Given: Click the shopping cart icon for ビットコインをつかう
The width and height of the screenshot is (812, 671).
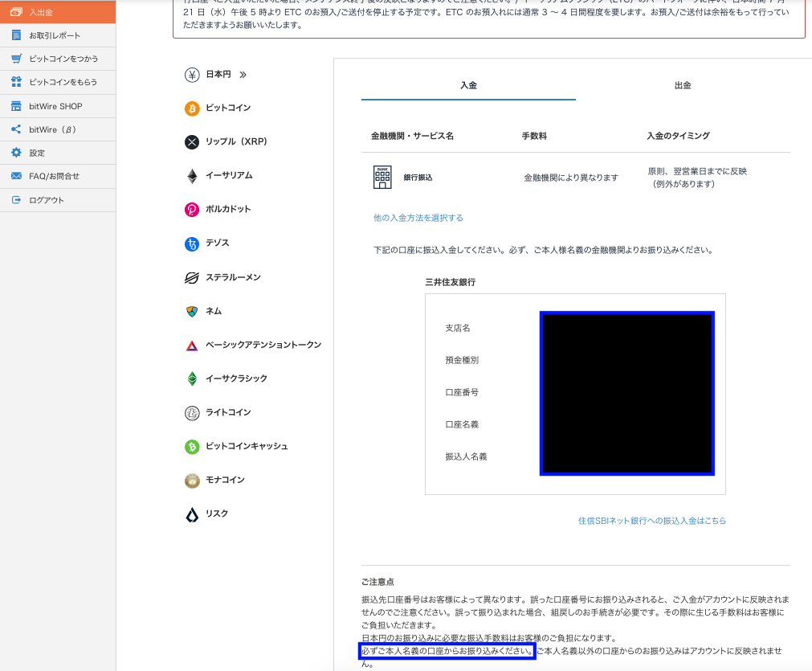Looking at the screenshot, I should coord(16,59).
